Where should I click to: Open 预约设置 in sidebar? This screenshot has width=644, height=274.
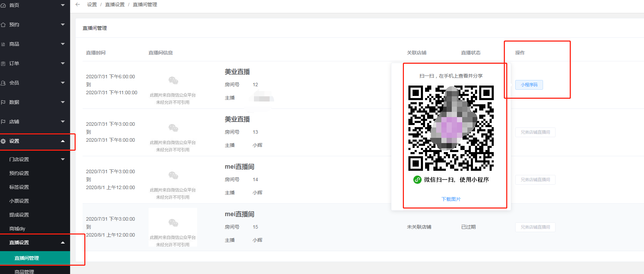19,173
